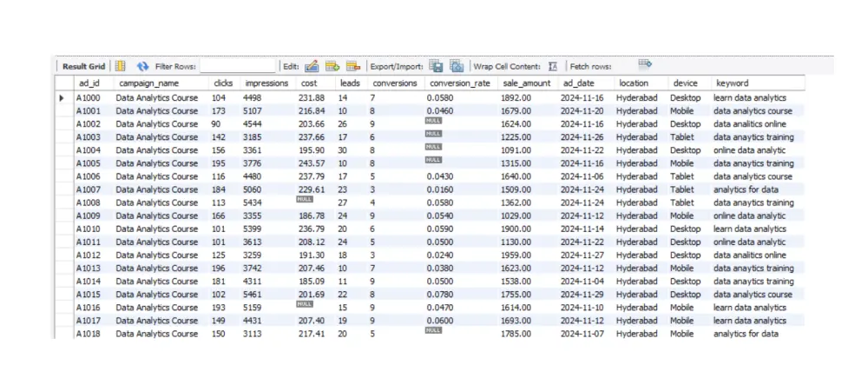Click the impressions column header
This screenshot has height=385, width=868.
pyautogui.click(x=266, y=83)
